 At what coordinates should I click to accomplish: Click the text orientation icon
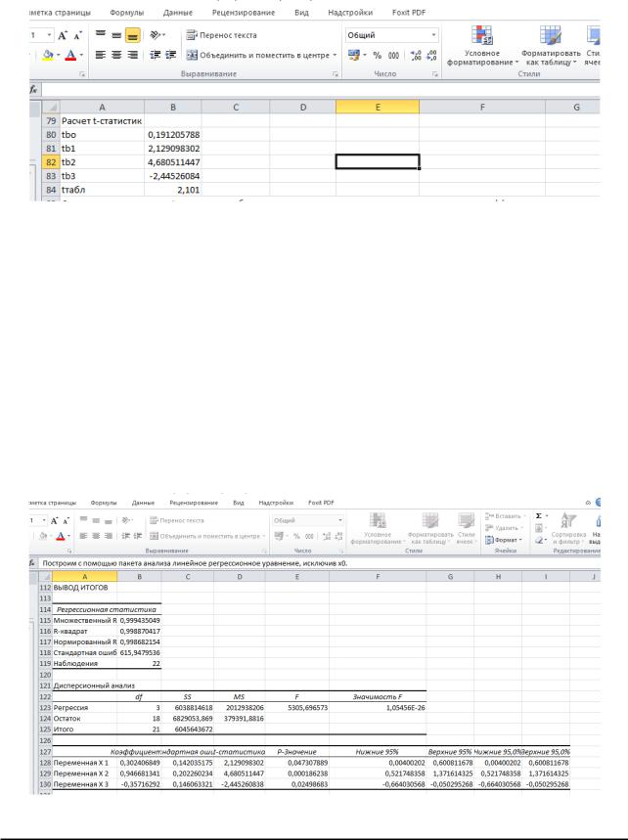point(156,35)
